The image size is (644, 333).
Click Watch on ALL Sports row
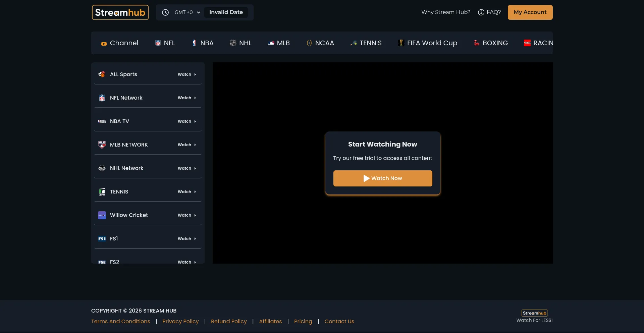point(187,74)
